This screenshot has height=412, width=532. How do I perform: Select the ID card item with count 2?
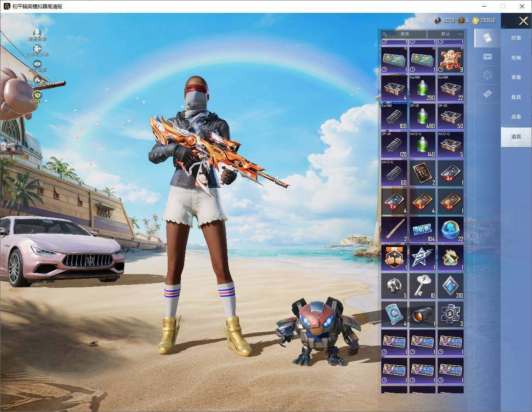tap(422, 173)
